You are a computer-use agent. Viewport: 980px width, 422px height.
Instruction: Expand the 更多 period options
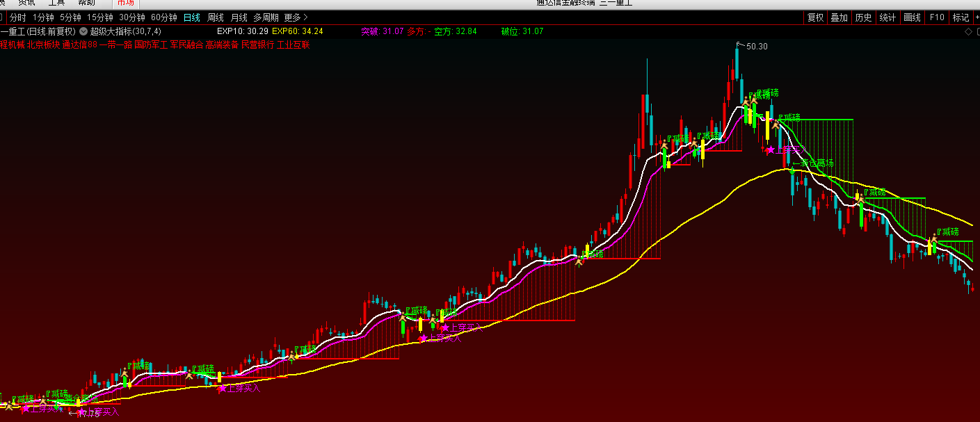[296, 17]
